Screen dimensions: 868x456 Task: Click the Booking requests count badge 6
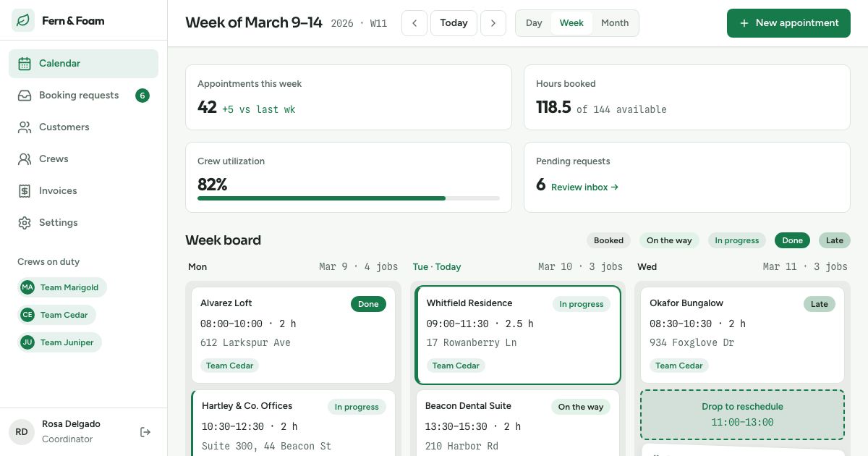[x=142, y=96]
